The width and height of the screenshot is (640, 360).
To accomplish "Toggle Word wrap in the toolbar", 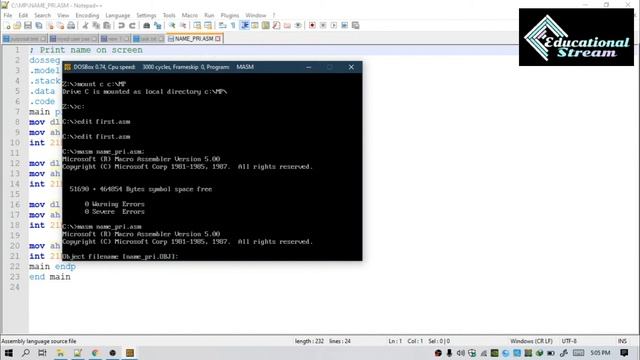I will (x=222, y=25).
